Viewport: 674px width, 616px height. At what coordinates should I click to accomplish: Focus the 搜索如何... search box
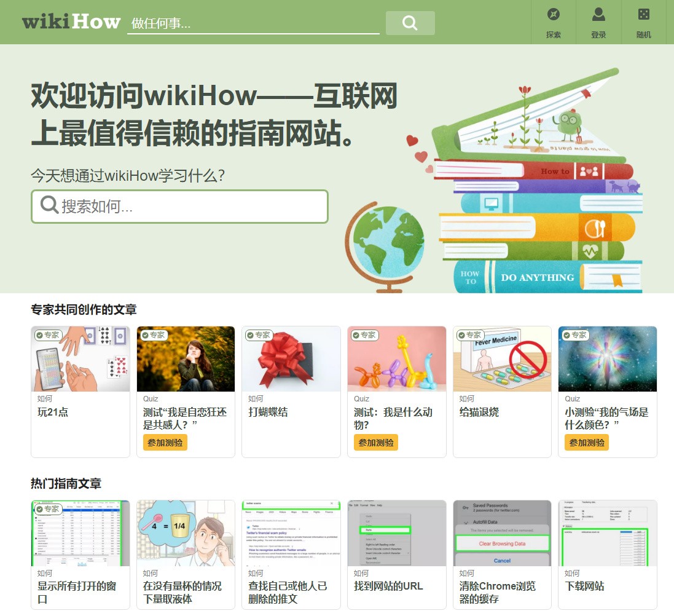179,207
